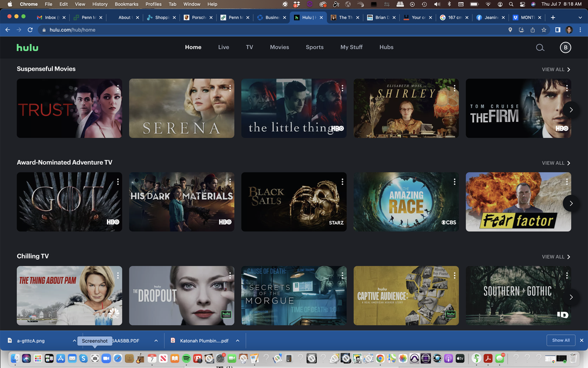Open the Movies section

[x=279, y=47]
